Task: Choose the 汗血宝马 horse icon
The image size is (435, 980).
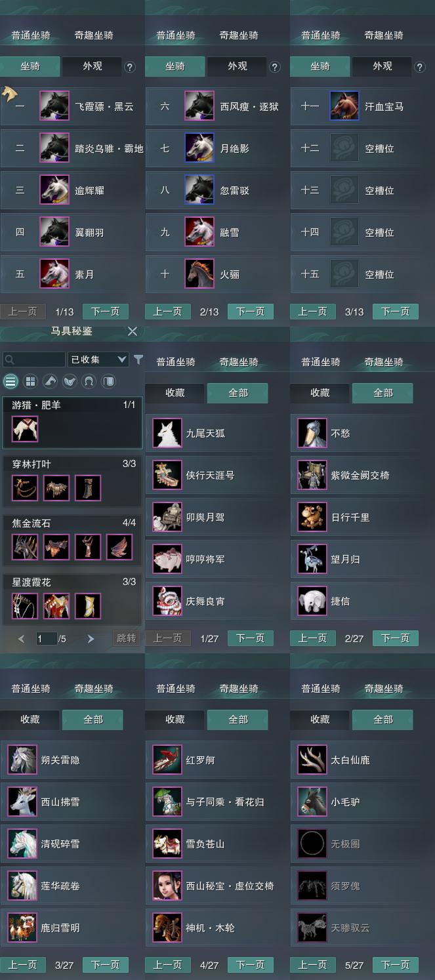Action: pyautogui.click(x=344, y=106)
